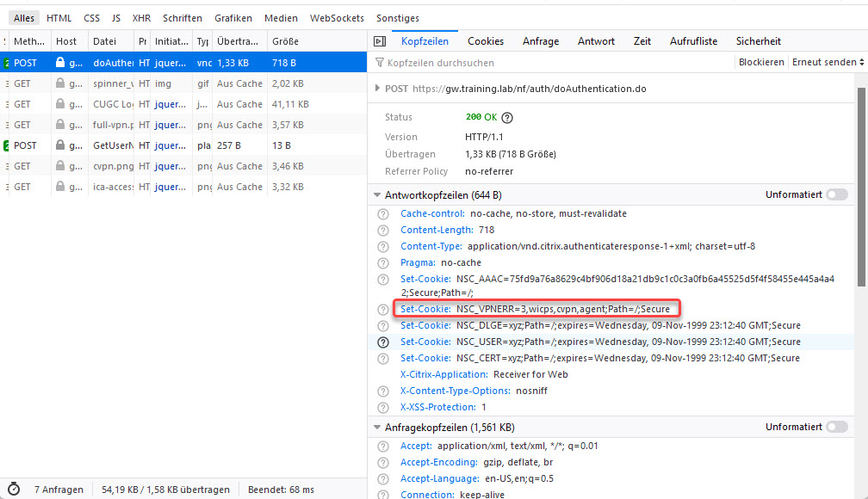Click help icon beside NSC_AAAC Set-Cookie header
Screen dimensions: 868x499
383,280
